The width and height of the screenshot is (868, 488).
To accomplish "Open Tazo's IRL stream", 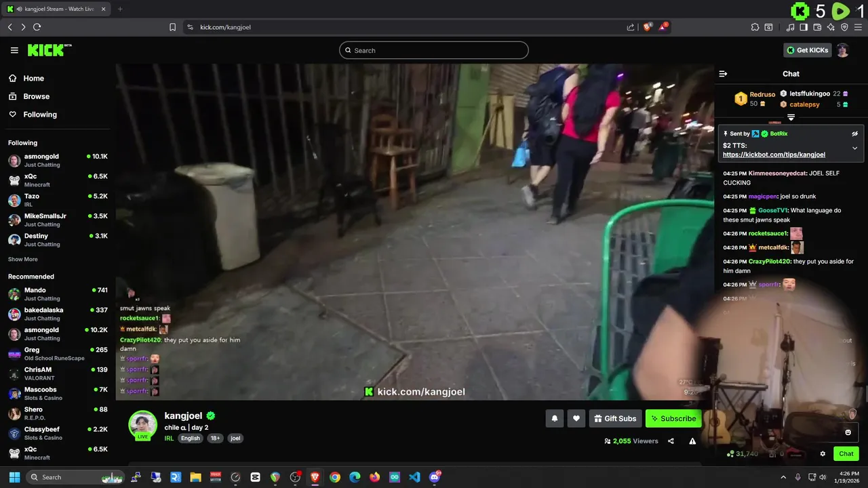I will point(58,200).
